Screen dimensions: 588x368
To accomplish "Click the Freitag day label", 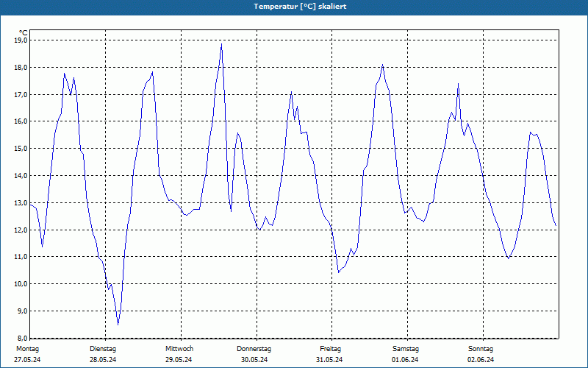I will point(330,349).
